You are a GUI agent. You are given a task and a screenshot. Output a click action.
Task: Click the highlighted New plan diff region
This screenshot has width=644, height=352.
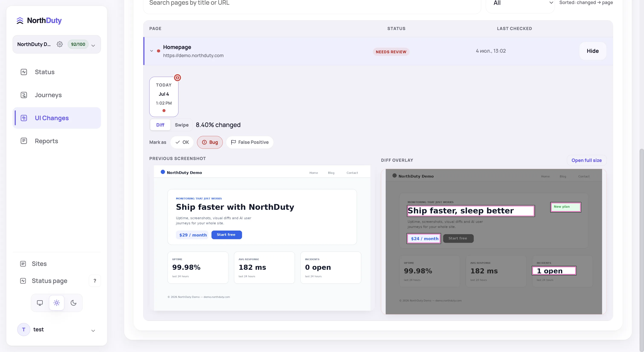pos(565,207)
